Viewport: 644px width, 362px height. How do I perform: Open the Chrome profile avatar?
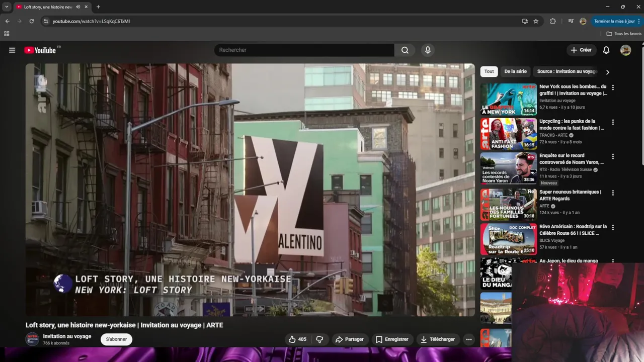pyautogui.click(x=583, y=21)
